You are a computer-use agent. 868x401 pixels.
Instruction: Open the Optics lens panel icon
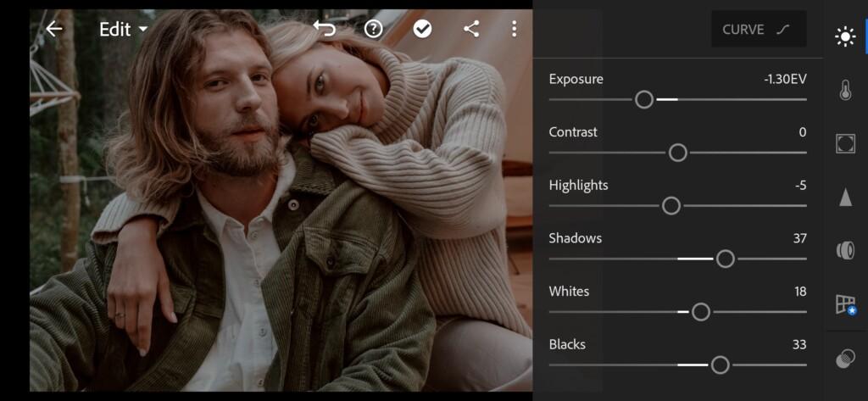(845, 250)
